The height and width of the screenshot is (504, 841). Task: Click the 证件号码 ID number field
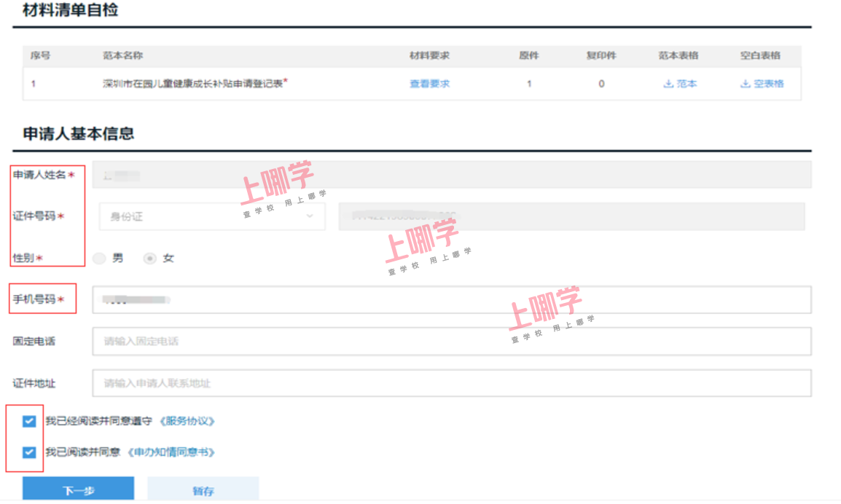pyautogui.click(x=571, y=216)
